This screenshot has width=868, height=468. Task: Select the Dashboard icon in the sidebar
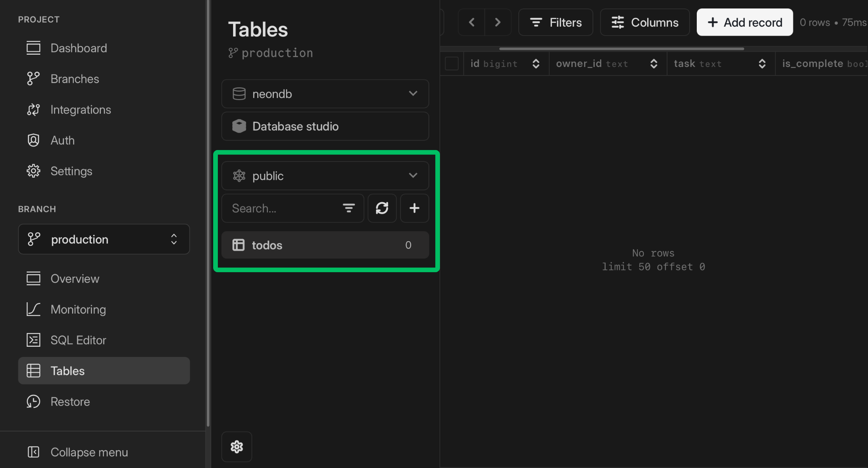point(33,48)
